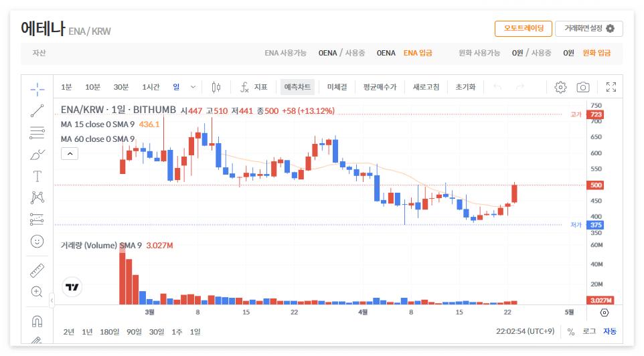
Task: Set range to 1년
Action: click(87, 332)
